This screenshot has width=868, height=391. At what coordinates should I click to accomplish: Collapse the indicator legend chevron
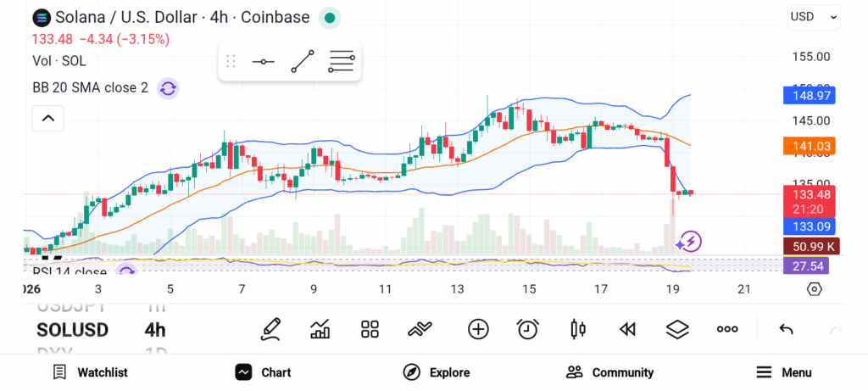(48, 119)
